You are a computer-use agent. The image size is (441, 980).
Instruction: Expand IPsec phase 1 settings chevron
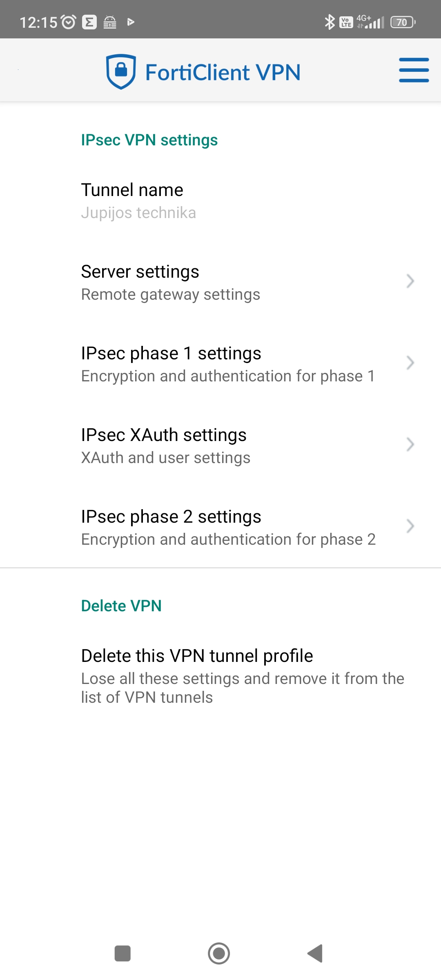click(x=410, y=363)
